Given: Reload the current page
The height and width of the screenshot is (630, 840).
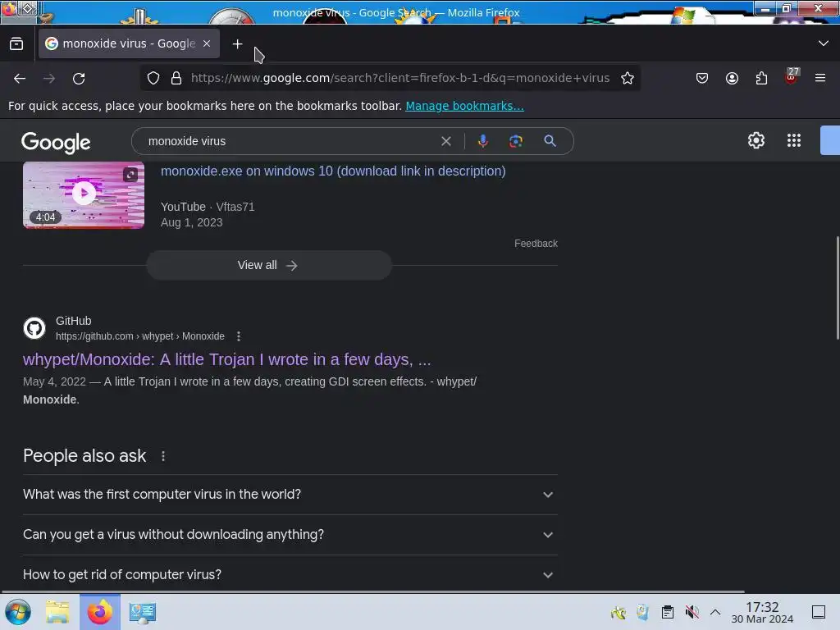Looking at the screenshot, I should point(79,78).
